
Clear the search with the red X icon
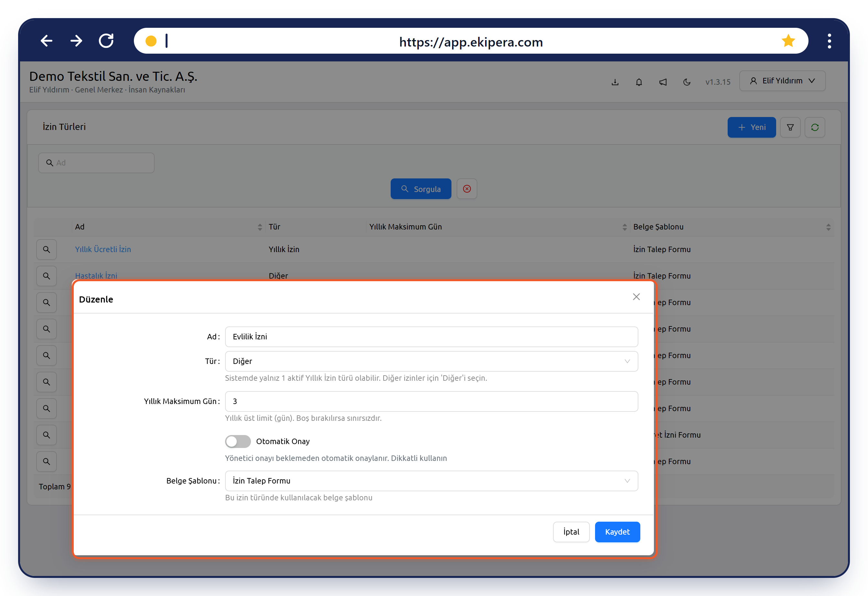467,189
